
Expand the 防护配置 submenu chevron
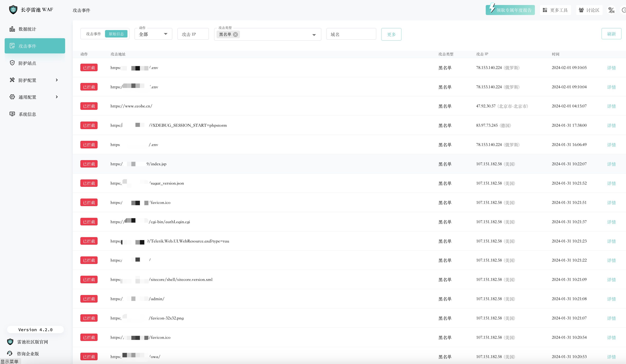pyautogui.click(x=57, y=80)
